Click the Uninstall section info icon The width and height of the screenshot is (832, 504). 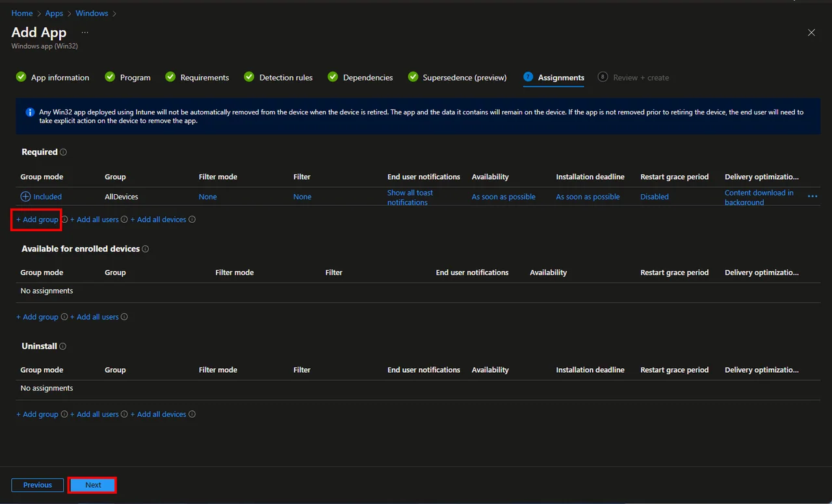coord(63,346)
